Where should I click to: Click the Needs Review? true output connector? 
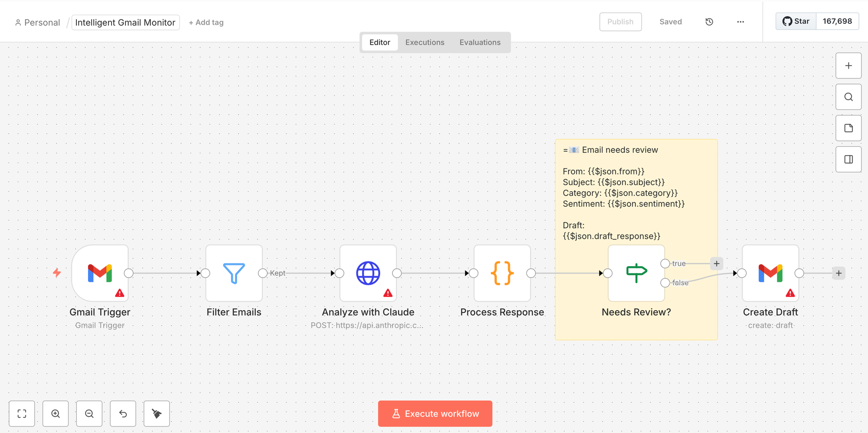(x=665, y=263)
